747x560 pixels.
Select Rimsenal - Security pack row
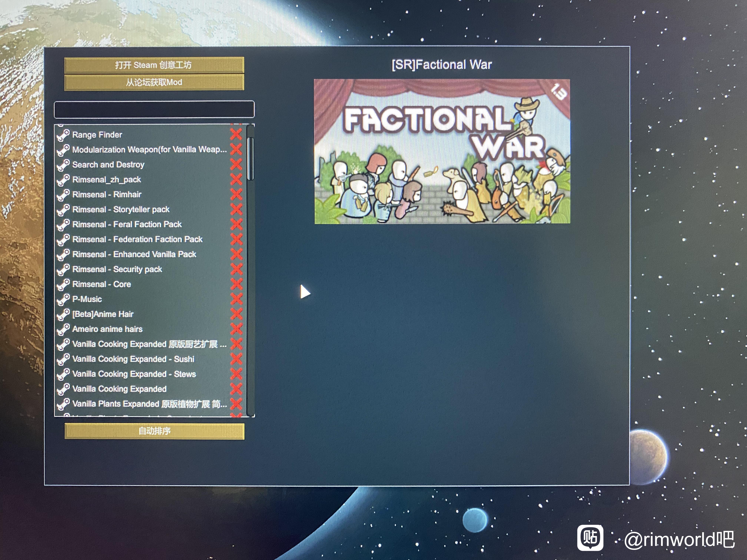[x=151, y=269]
